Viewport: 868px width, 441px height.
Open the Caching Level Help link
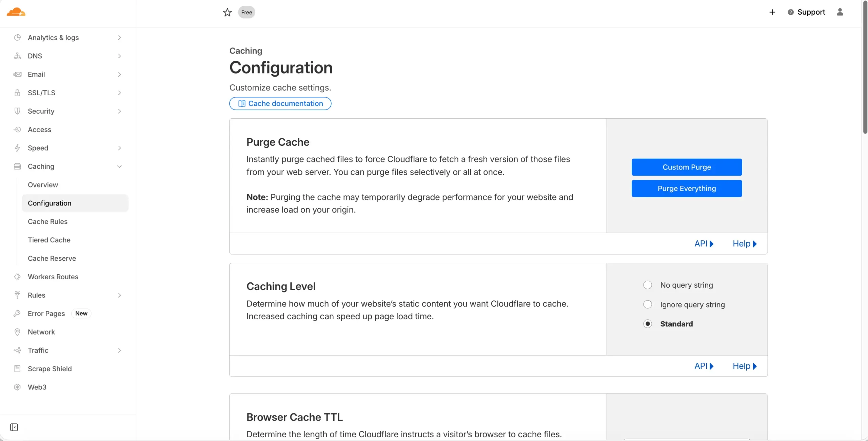tap(745, 366)
